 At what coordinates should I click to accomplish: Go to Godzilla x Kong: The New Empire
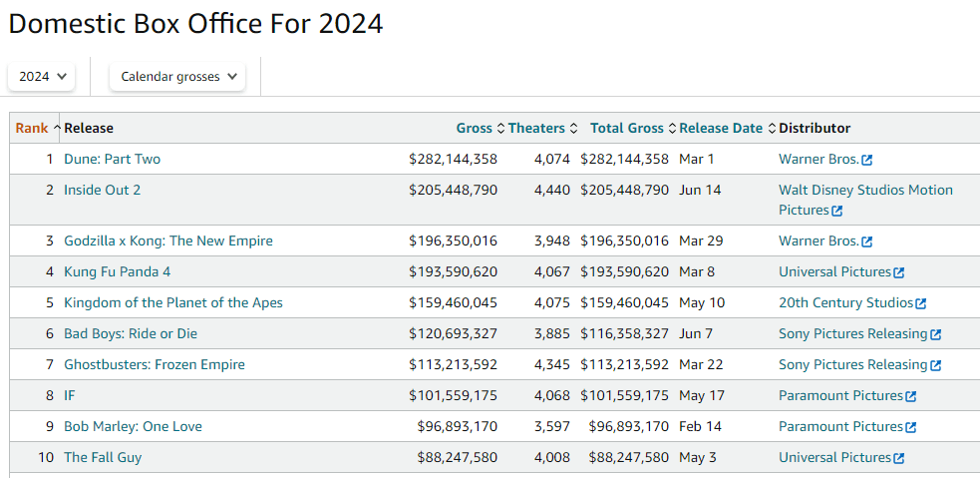(167, 240)
